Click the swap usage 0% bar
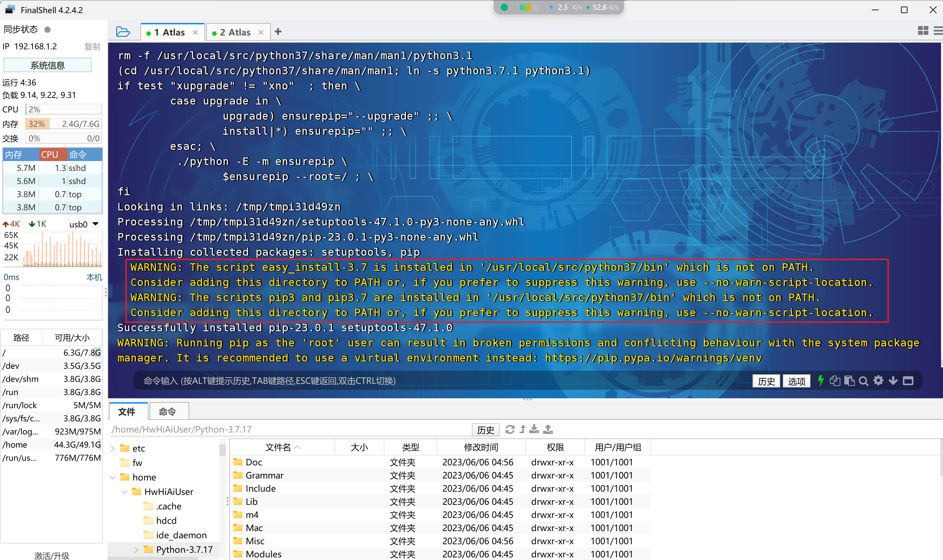943x560 pixels. tap(63, 138)
